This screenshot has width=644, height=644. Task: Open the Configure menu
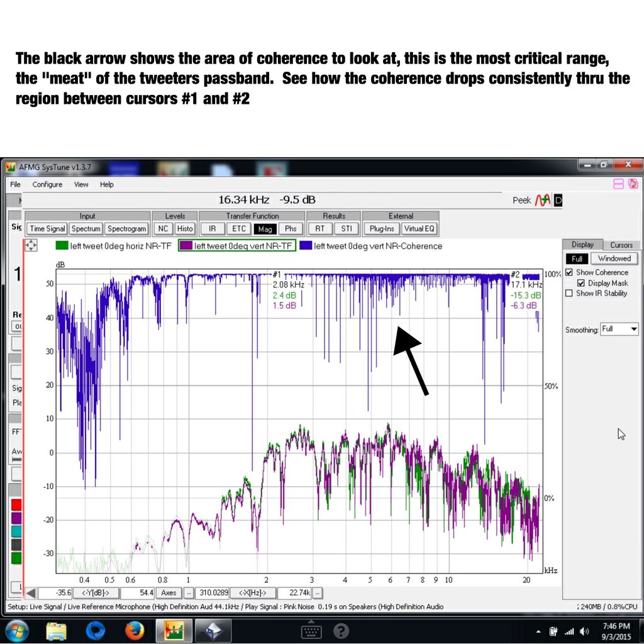coord(47,184)
